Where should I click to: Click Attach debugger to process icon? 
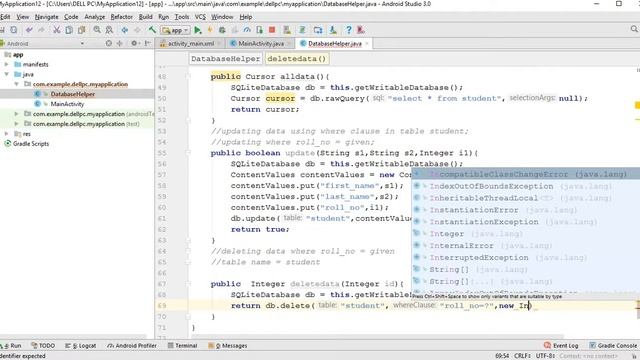coord(260,30)
